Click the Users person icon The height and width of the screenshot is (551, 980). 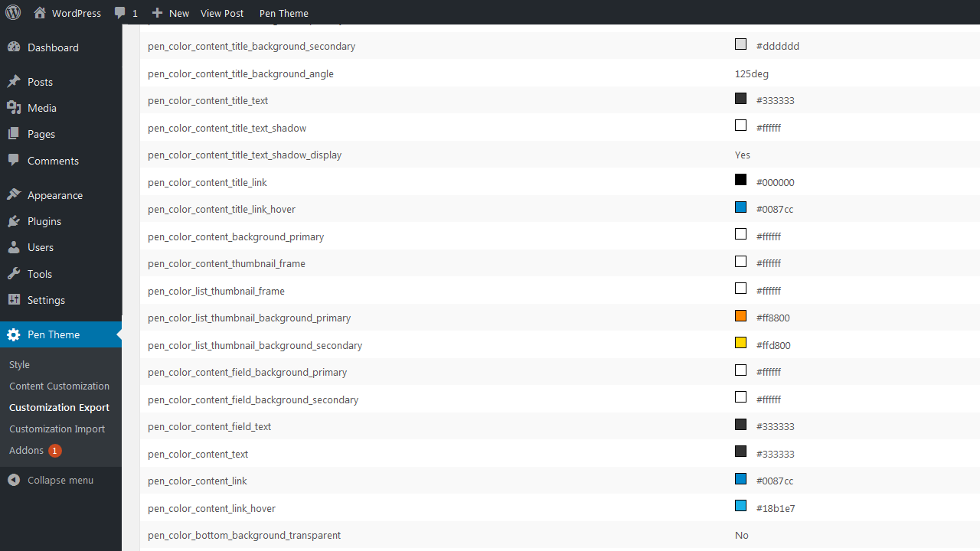click(x=14, y=247)
